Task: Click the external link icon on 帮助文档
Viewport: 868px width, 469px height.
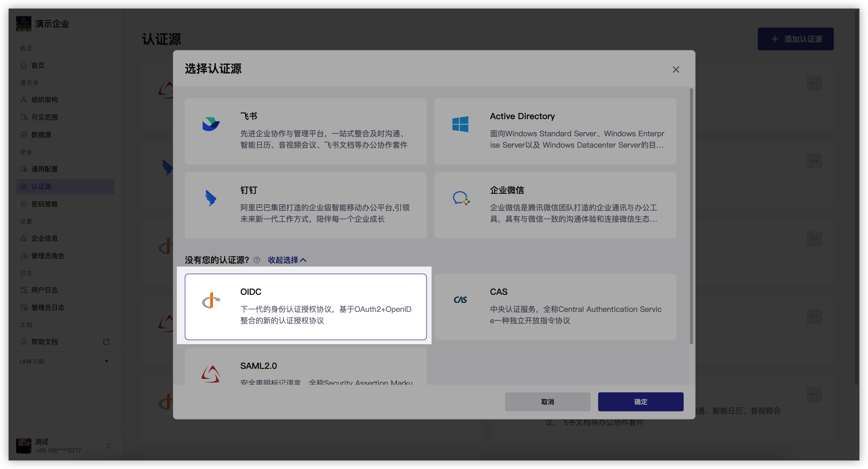Action: point(106,342)
